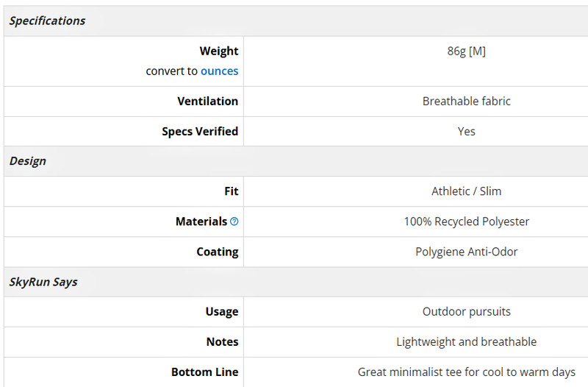
Task: Click the Specs Verified label
Action: [x=200, y=132]
